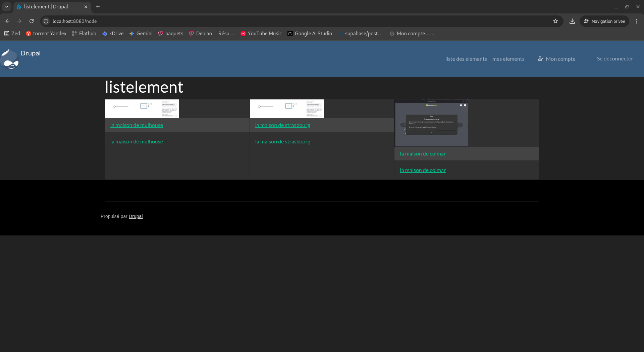The height and width of the screenshot is (352, 644).
Task: Close the listelement browser tab
Action: [x=86, y=7]
